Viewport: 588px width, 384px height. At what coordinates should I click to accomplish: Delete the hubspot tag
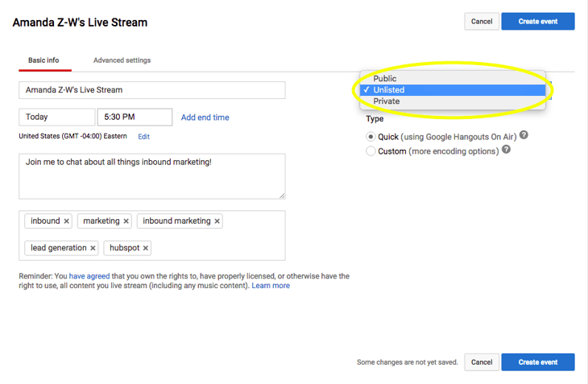pos(146,249)
